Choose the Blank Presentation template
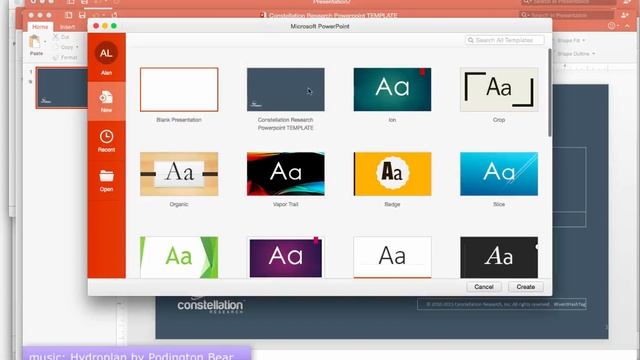 coord(179,89)
